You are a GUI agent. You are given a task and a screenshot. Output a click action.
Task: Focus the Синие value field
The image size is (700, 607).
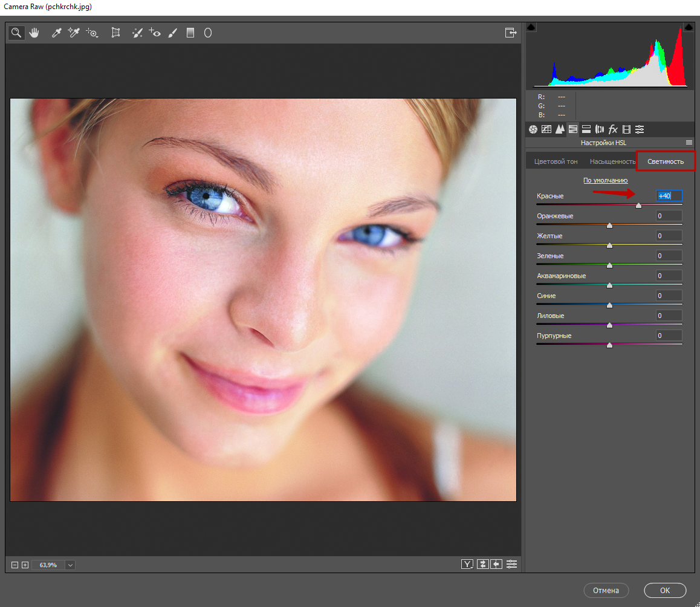669,296
